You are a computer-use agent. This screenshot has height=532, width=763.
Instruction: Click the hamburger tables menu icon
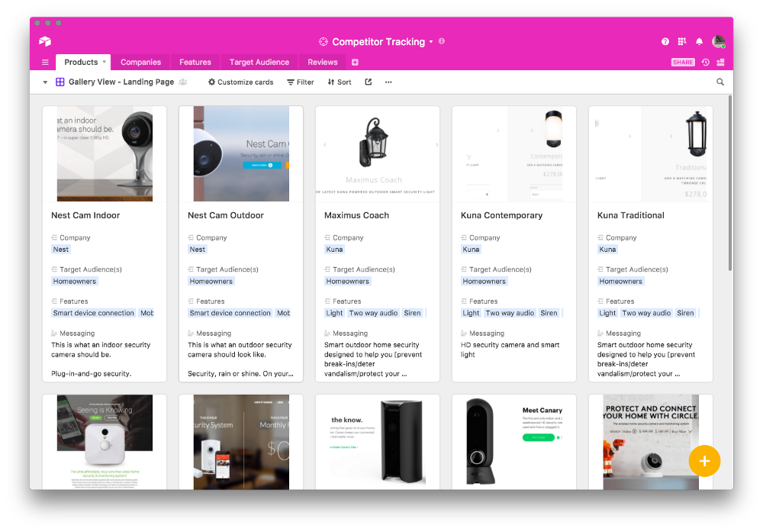coord(45,63)
